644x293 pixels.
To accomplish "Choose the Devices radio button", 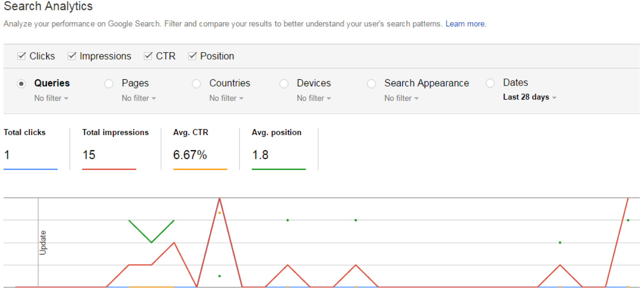I will 284,83.
